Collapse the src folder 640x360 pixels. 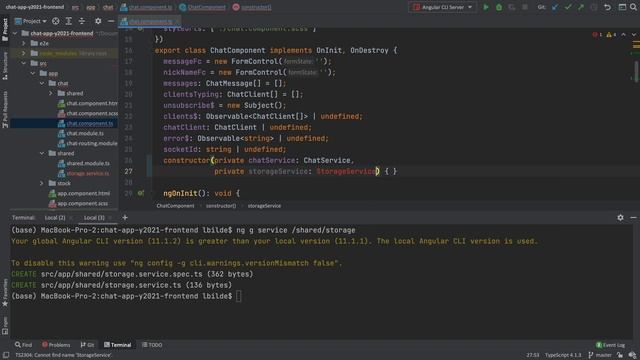[x=24, y=63]
